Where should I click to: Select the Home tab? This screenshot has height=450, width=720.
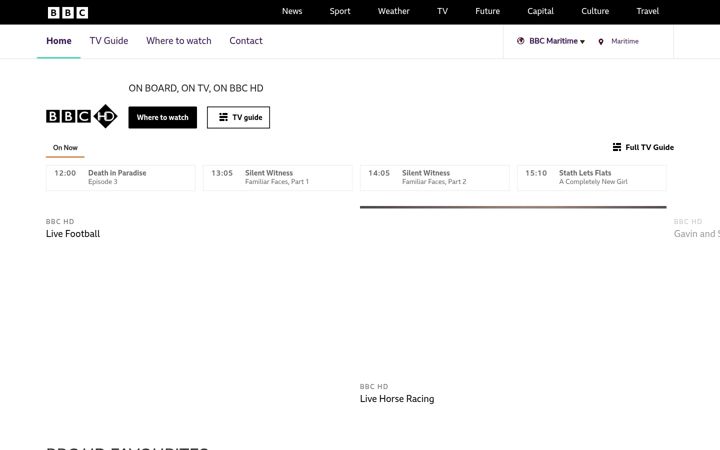[59, 41]
